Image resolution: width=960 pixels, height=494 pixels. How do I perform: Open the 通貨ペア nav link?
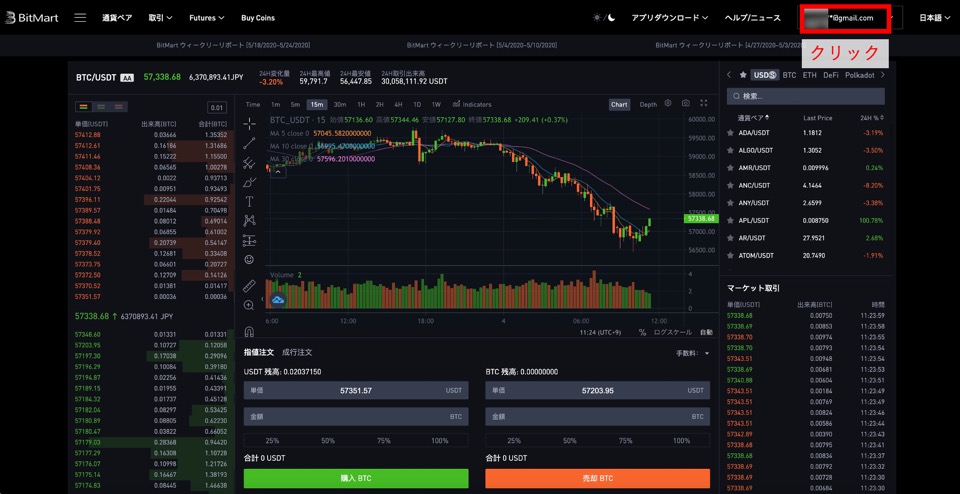click(x=117, y=18)
